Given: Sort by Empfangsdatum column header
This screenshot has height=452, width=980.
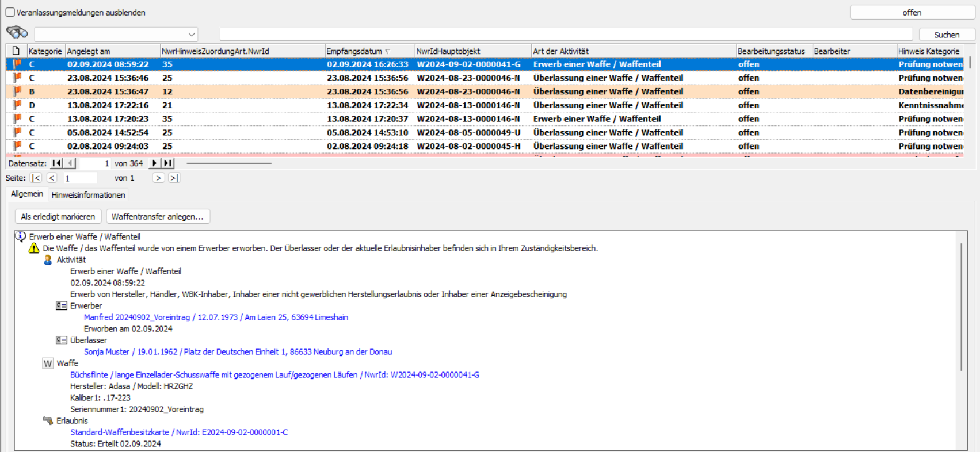Looking at the screenshot, I should pyautogui.click(x=354, y=51).
